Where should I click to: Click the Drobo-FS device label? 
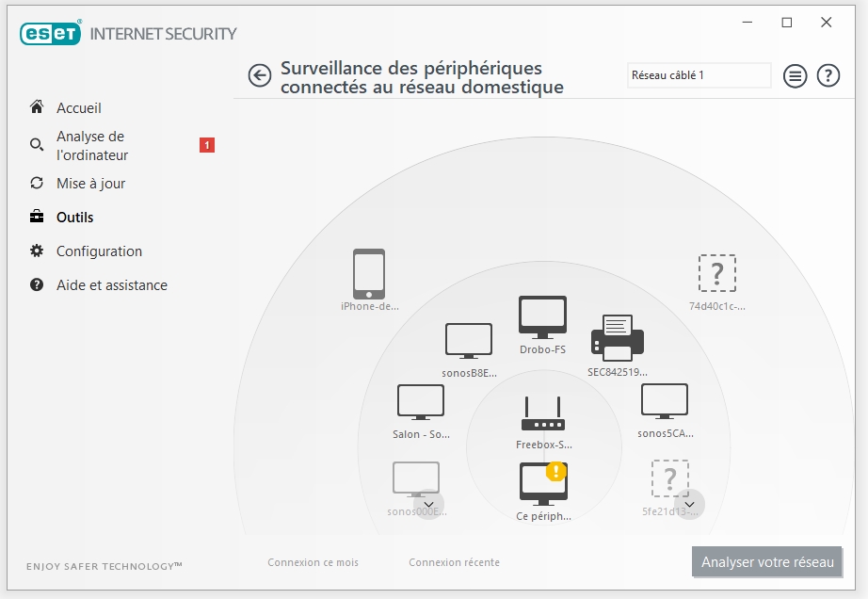tap(542, 349)
